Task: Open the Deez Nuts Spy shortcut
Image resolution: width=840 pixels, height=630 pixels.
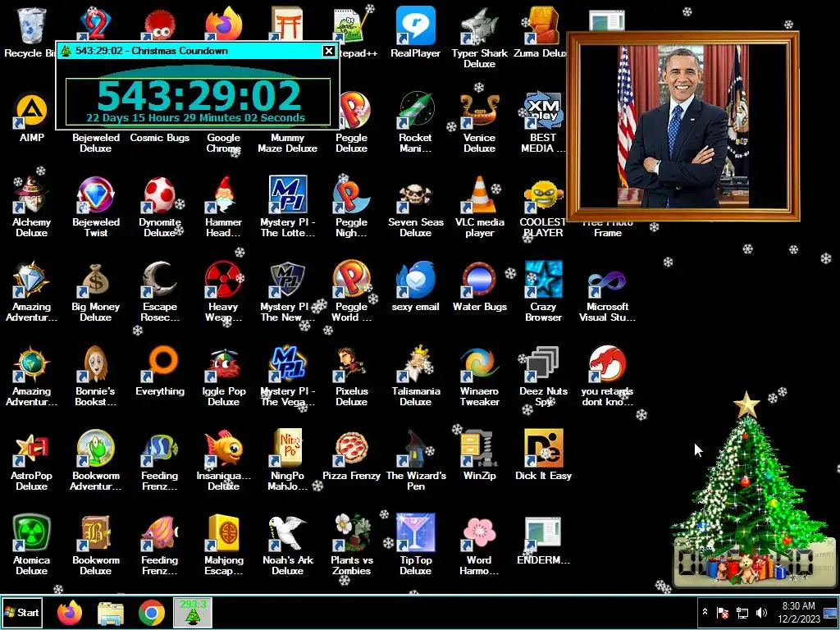Action: click(543, 375)
